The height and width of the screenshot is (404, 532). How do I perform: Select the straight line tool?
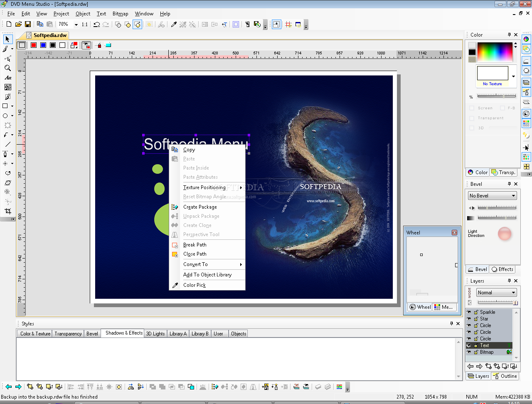point(7,144)
